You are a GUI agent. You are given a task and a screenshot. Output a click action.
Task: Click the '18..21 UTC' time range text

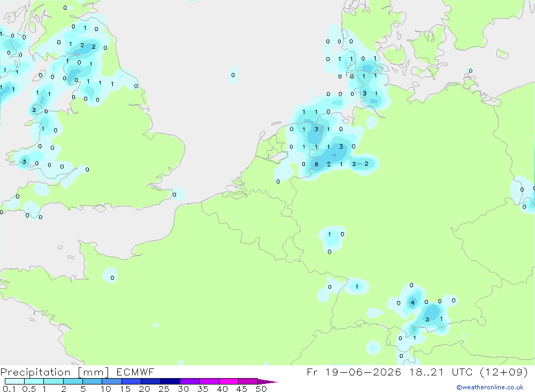tap(441, 372)
